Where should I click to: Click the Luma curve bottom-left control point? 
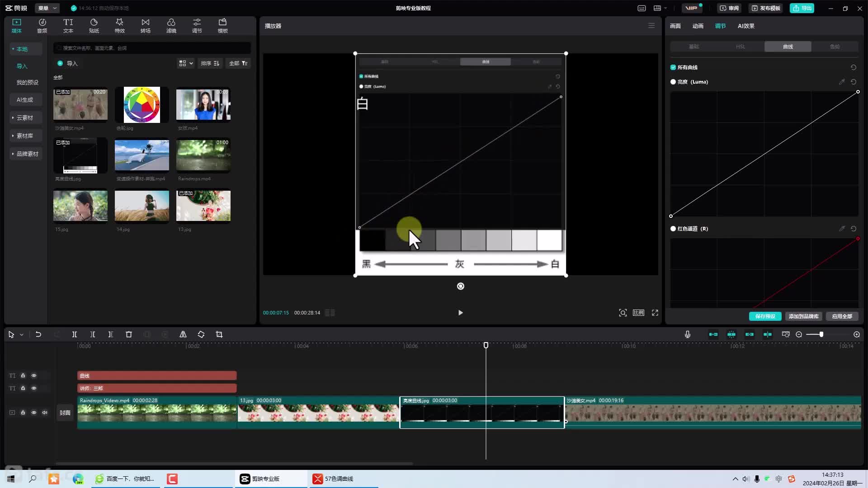(671, 216)
